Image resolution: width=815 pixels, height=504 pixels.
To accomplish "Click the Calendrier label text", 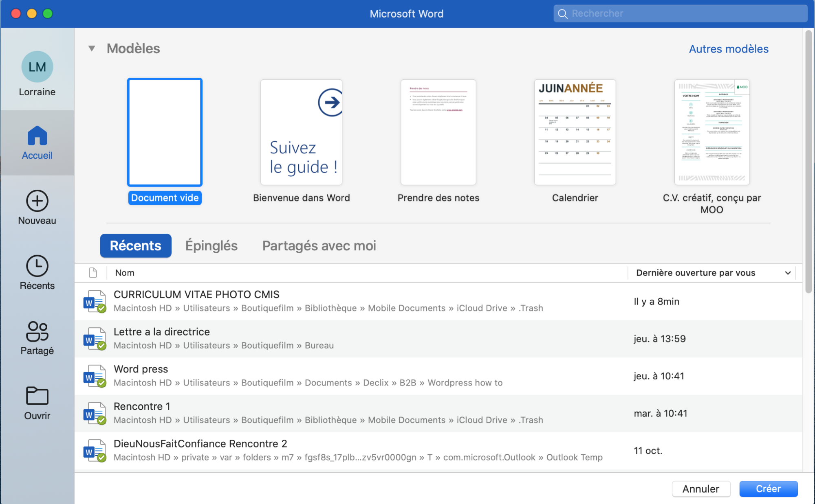I will point(575,198).
